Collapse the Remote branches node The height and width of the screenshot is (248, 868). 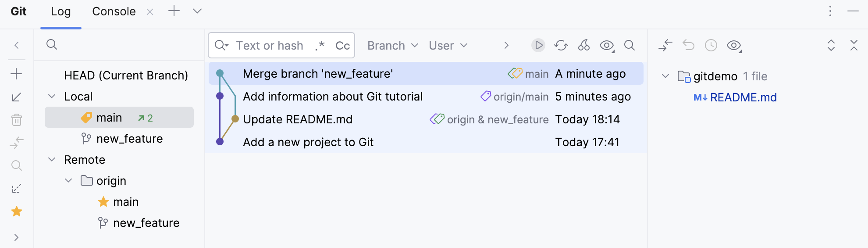coord(52,160)
